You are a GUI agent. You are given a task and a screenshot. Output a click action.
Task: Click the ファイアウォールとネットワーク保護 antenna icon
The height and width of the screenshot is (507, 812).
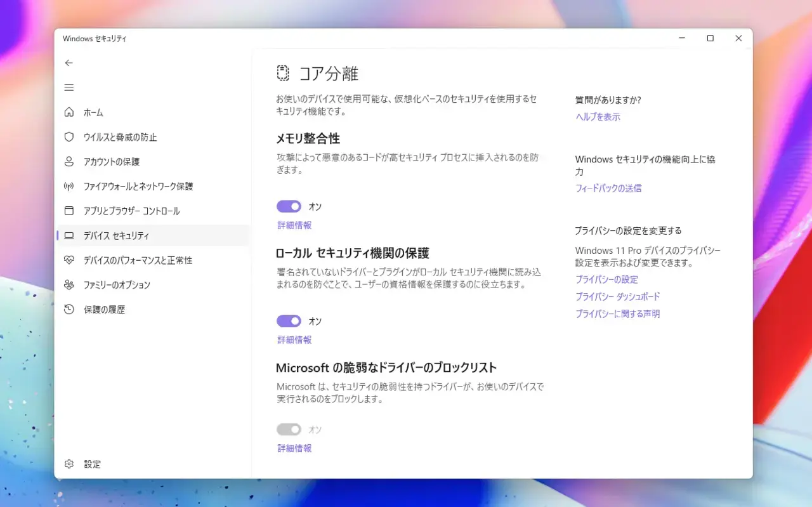pyautogui.click(x=69, y=187)
